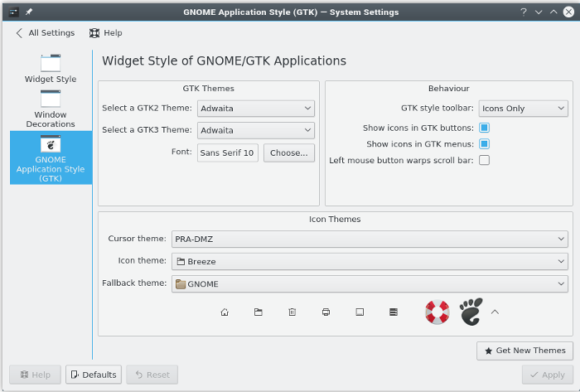Click the 'Select a GTK3 Theme:' label
580x392 pixels.
[147, 130]
